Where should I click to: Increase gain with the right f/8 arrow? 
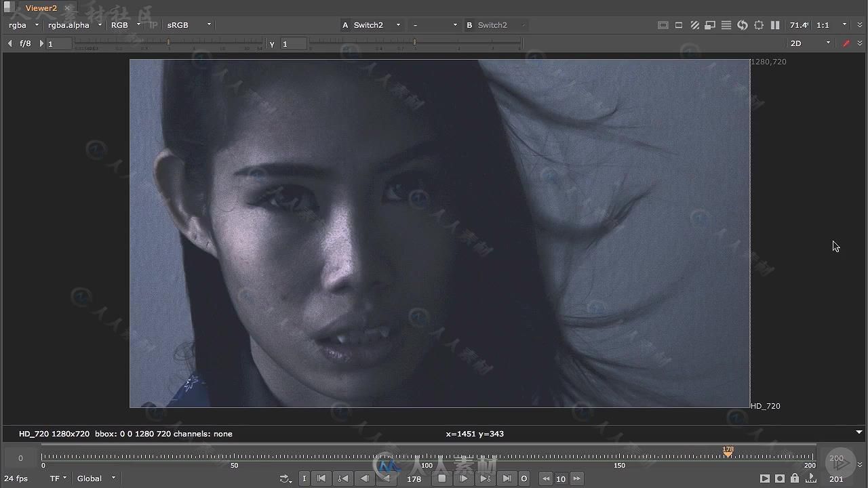tap(41, 43)
